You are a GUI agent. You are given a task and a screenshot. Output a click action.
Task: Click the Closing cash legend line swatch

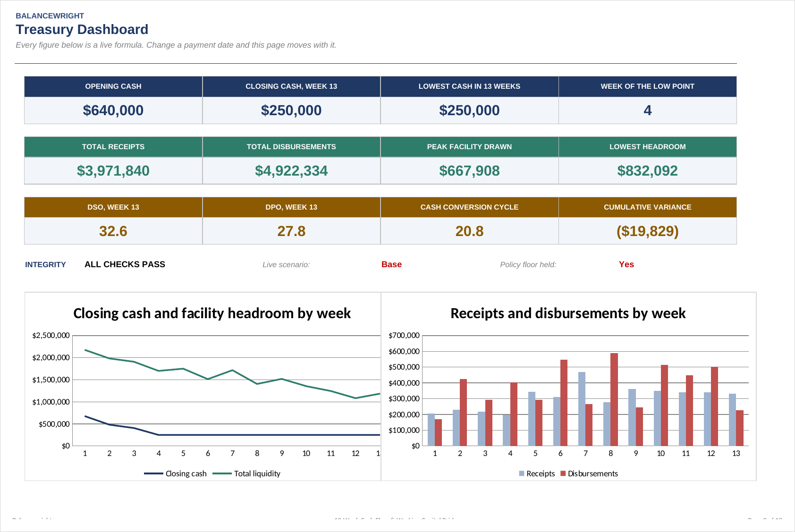tap(153, 473)
